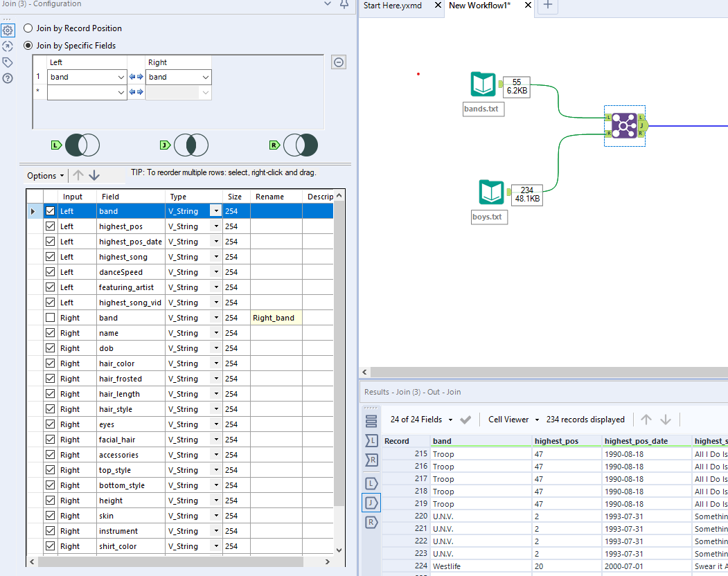
Task: Select Join by Record Position
Action: pos(28,28)
